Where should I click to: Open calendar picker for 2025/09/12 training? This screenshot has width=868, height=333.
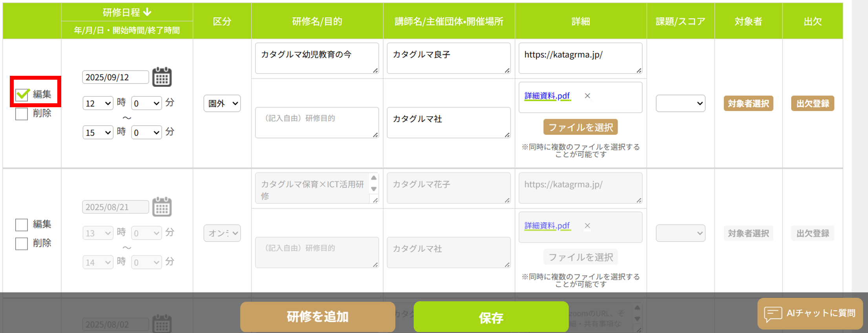click(162, 77)
